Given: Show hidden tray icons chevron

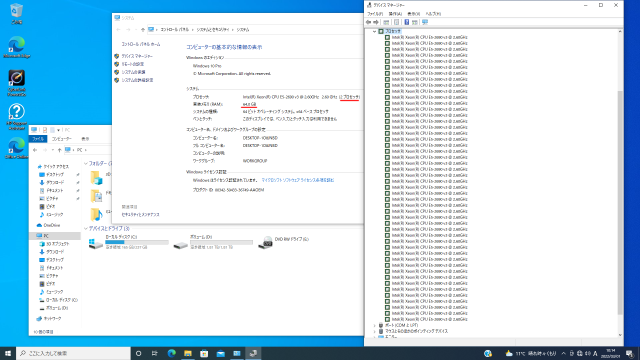Looking at the screenshot, I should pos(564,353).
